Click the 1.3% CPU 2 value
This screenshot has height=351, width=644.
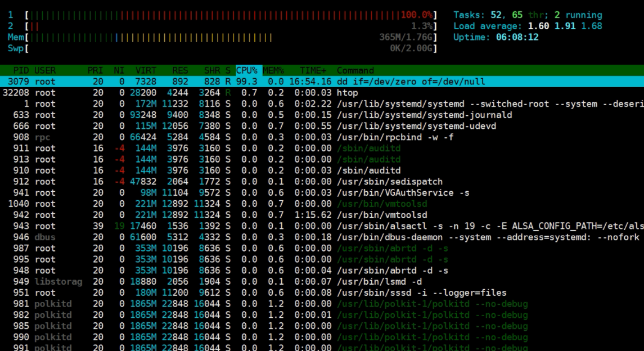pyautogui.click(x=422, y=26)
